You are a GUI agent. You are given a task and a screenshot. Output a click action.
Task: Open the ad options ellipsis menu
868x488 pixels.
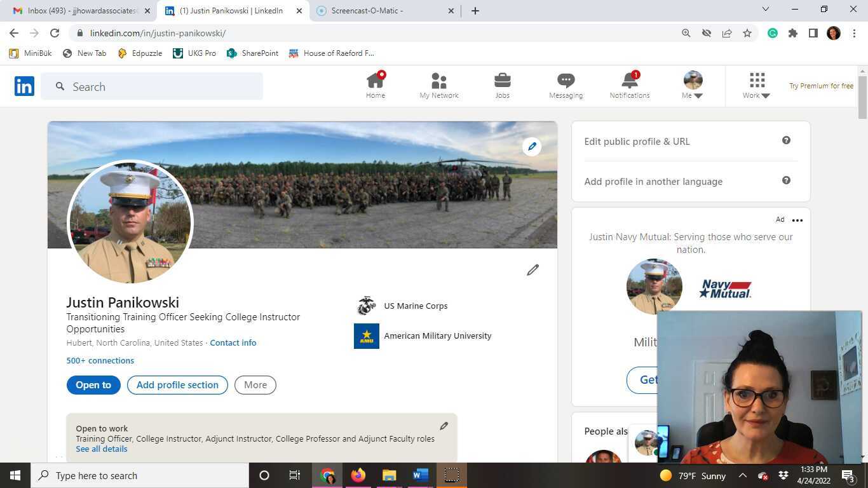797,220
